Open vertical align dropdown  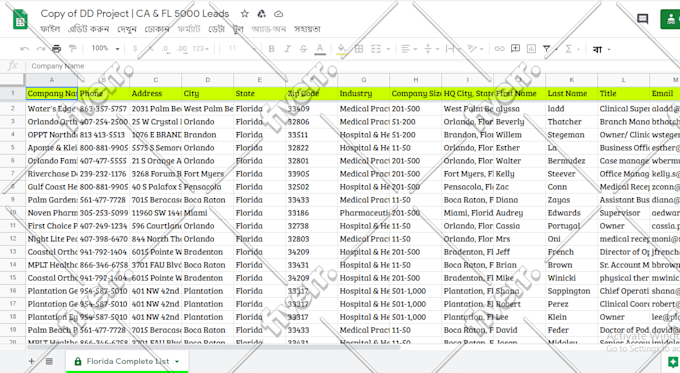click(x=431, y=49)
